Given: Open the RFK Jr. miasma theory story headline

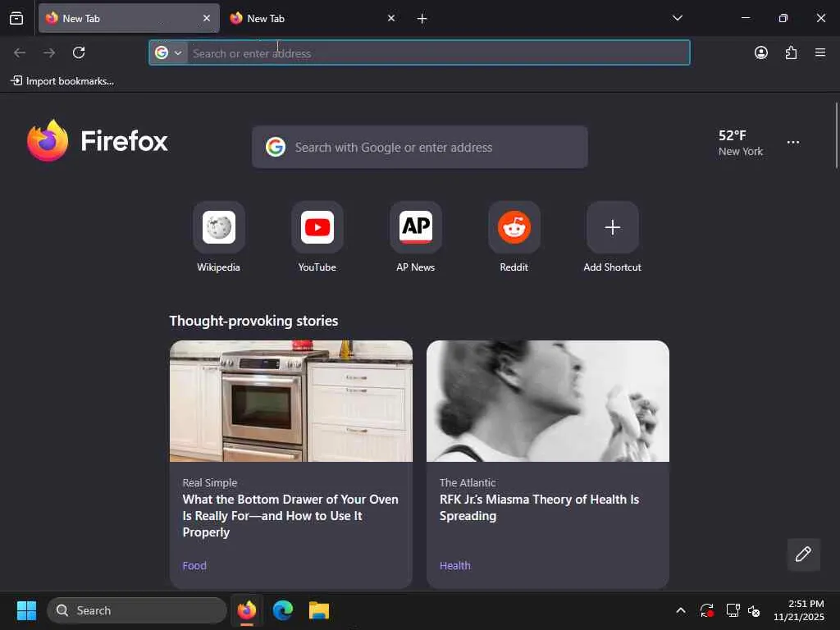Looking at the screenshot, I should point(540,507).
